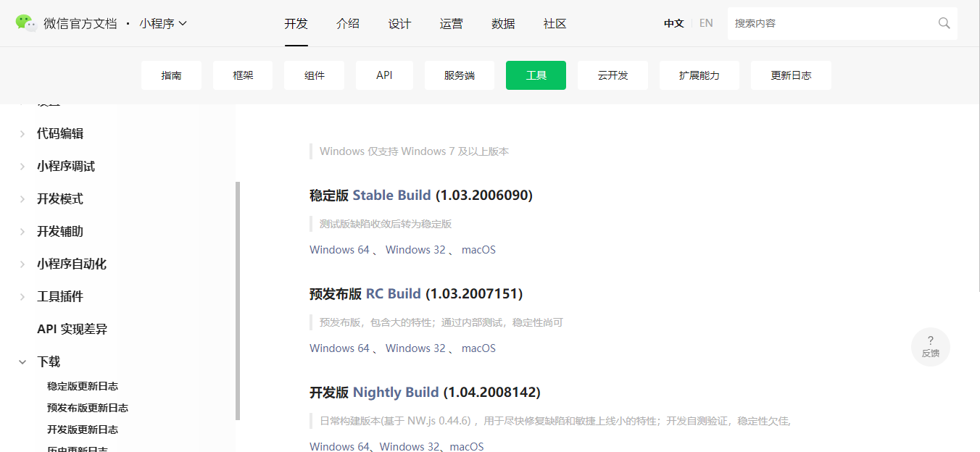Click the search magnifier icon

(944, 23)
